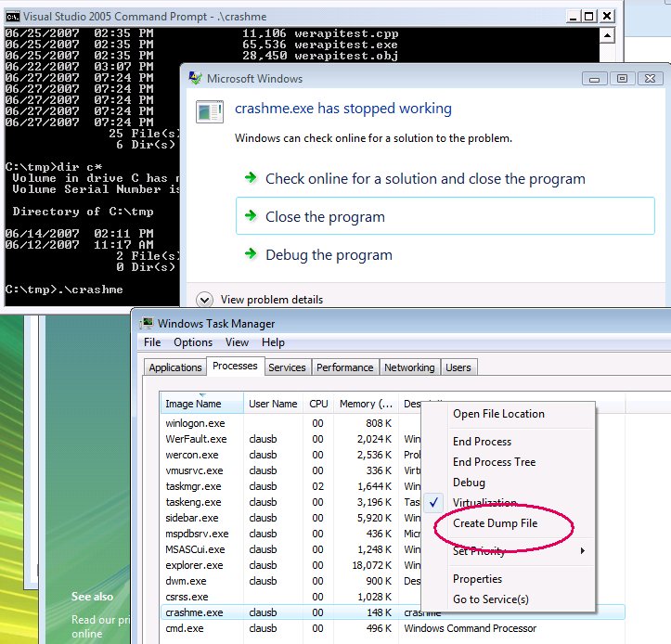Viewport: 671px width, 644px height.
Task: Maximize the Command Prompt window
Action: (588, 17)
